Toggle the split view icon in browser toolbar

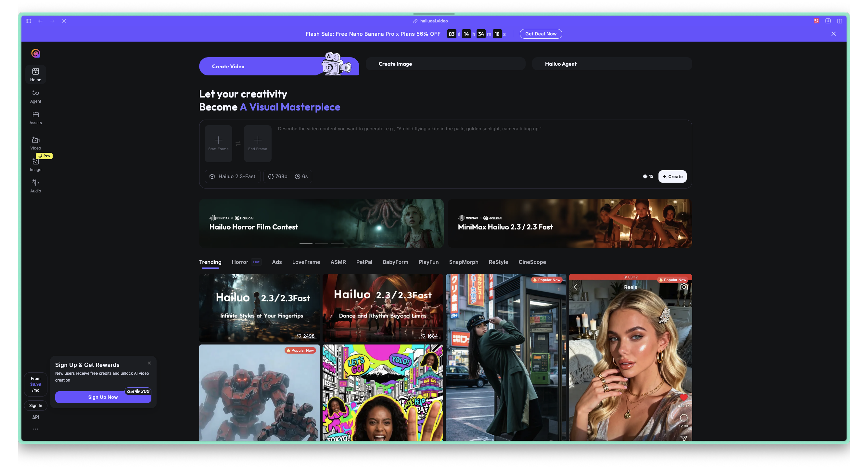click(840, 21)
